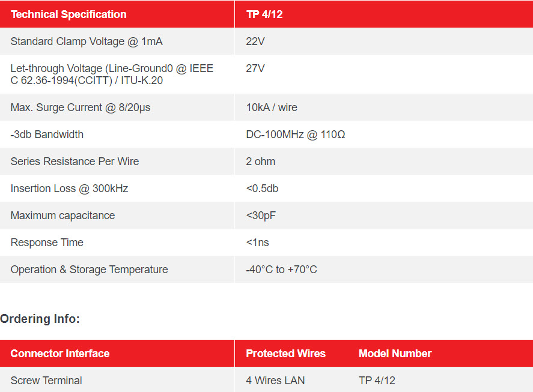Viewport: 533px width, 392px height.
Task: Click the Protected Wires column header
Action: (x=285, y=354)
